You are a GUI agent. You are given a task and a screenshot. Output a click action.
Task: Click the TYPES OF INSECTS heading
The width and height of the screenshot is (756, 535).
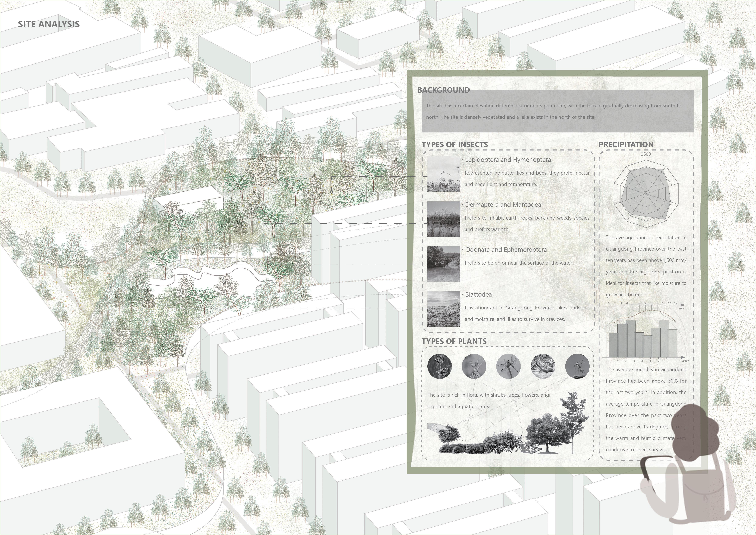(x=455, y=144)
